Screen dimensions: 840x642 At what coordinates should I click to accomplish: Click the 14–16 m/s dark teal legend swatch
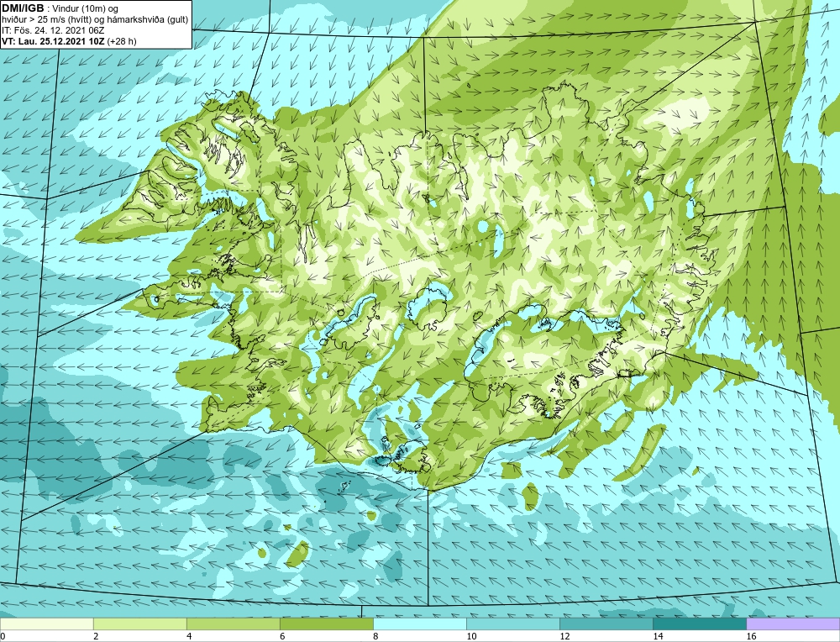[x=699, y=624]
